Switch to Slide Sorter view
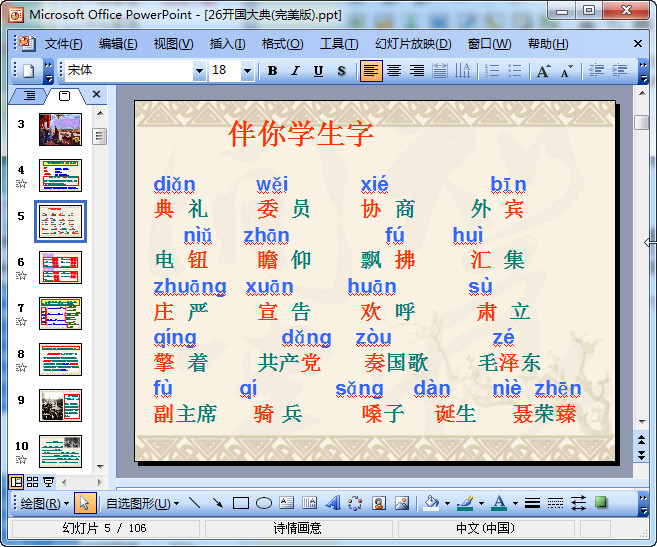The height and width of the screenshot is (547, 657). (32, 482)
